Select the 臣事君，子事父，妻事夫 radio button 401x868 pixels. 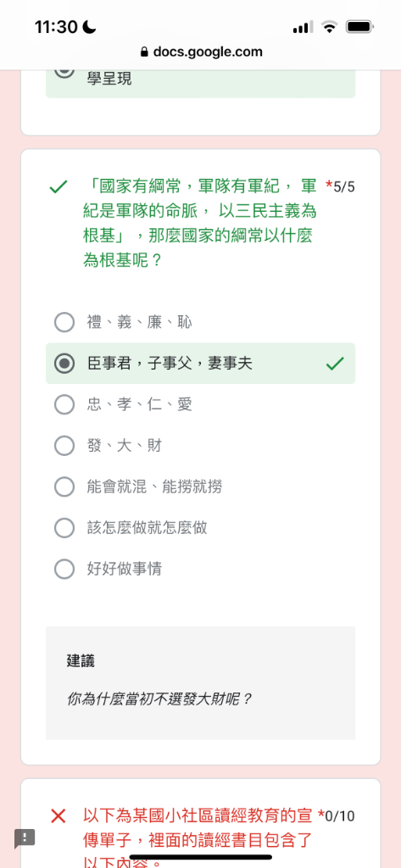pos(64,363)
